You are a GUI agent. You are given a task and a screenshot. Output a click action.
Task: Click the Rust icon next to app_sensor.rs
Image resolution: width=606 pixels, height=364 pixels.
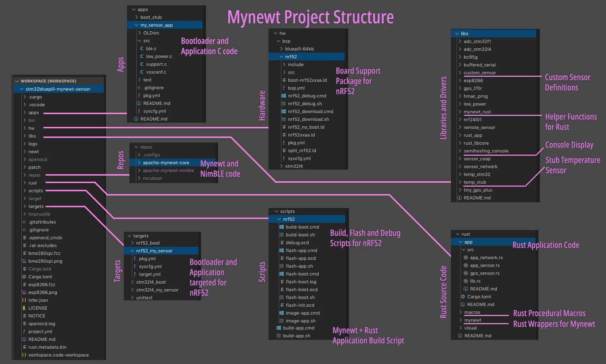[466, 265]
